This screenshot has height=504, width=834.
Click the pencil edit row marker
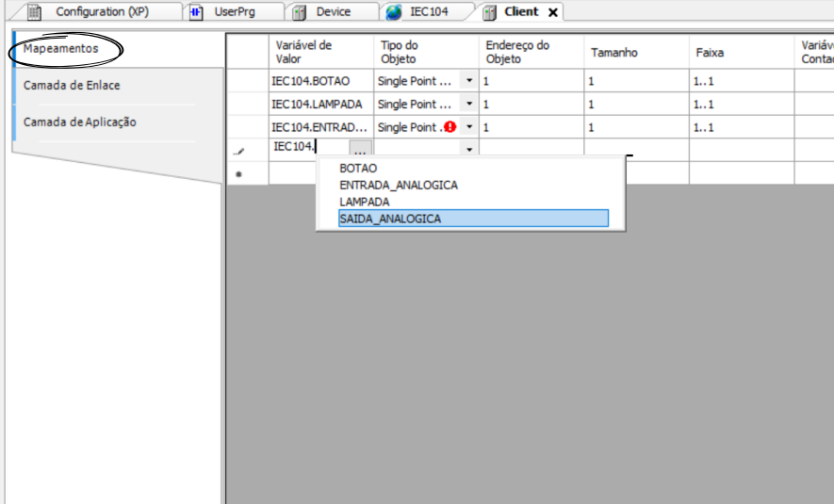tap(238, 151)
